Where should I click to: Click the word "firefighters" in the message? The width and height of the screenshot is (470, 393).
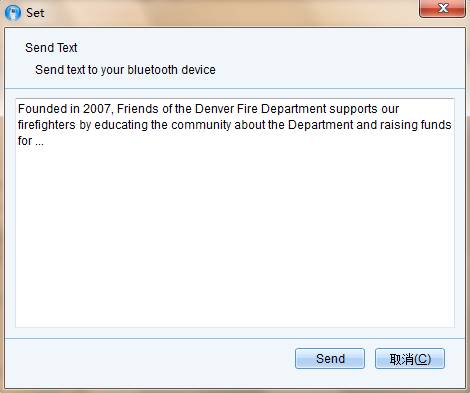point(47,125)
